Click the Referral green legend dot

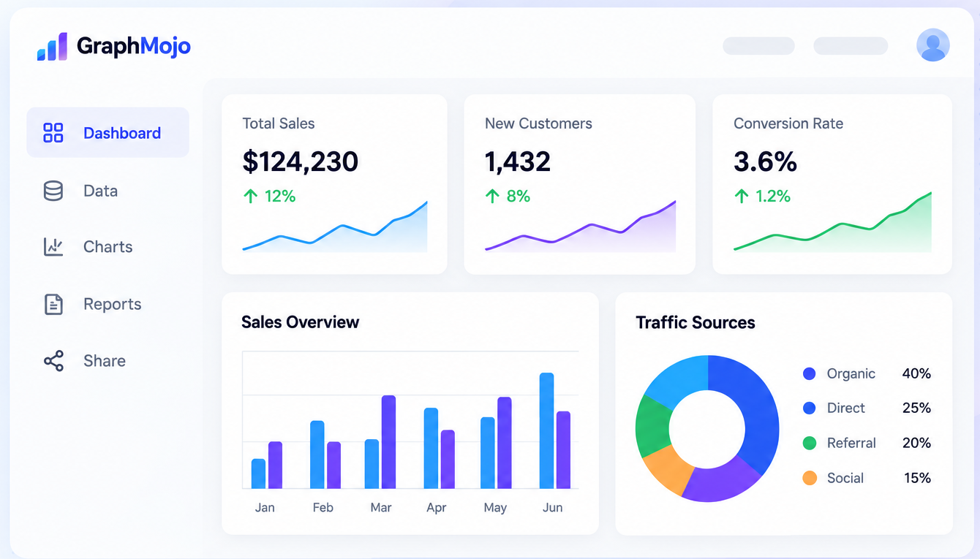pyautogui.click(x=809, y=443)
